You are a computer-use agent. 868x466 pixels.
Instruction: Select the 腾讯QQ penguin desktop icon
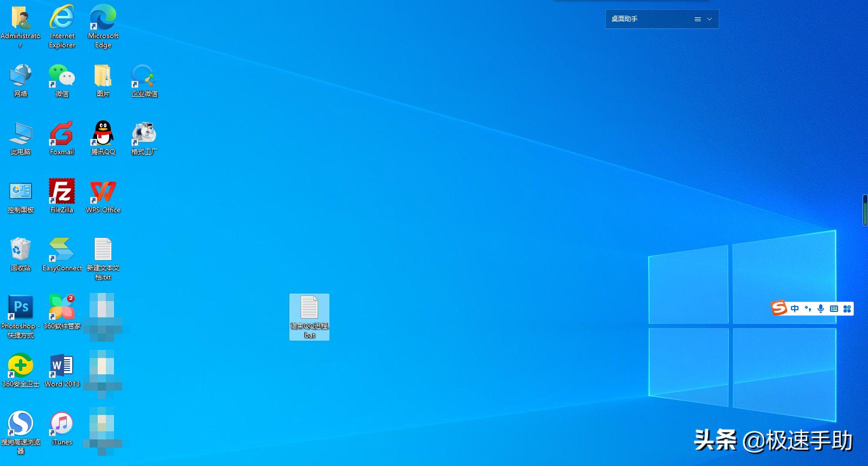click(103, 133)
